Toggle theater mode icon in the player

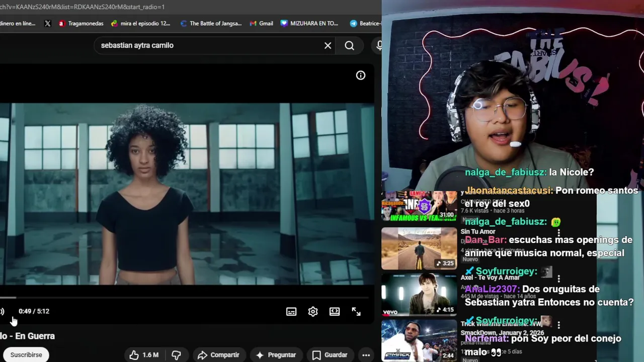coord(335,312)
